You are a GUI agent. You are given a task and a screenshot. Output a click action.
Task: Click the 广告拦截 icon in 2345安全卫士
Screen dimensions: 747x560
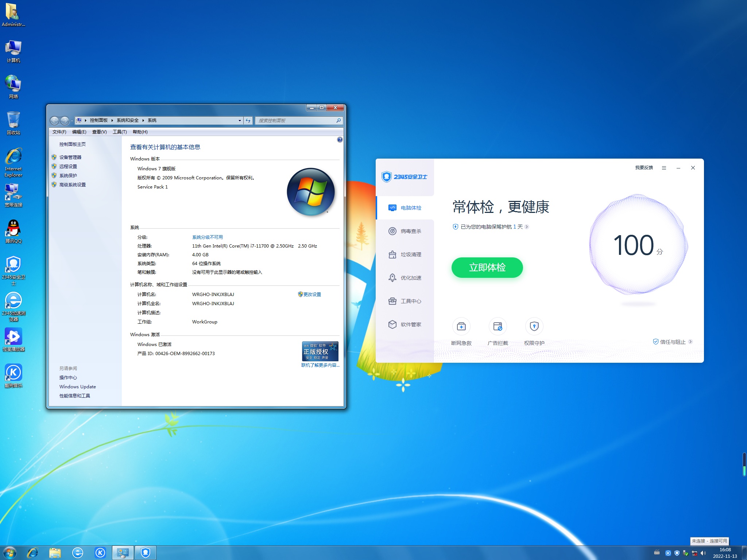click(498, 326)
